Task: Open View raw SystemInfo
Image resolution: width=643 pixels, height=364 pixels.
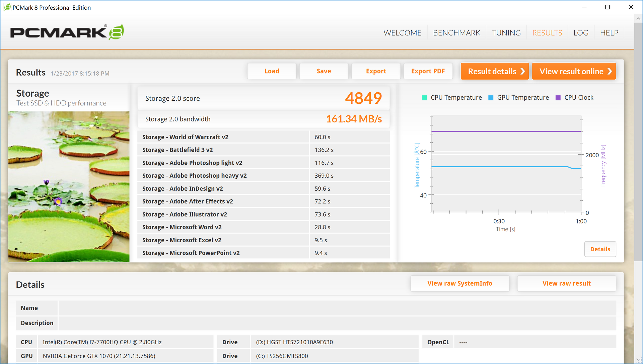Action: 459,283
